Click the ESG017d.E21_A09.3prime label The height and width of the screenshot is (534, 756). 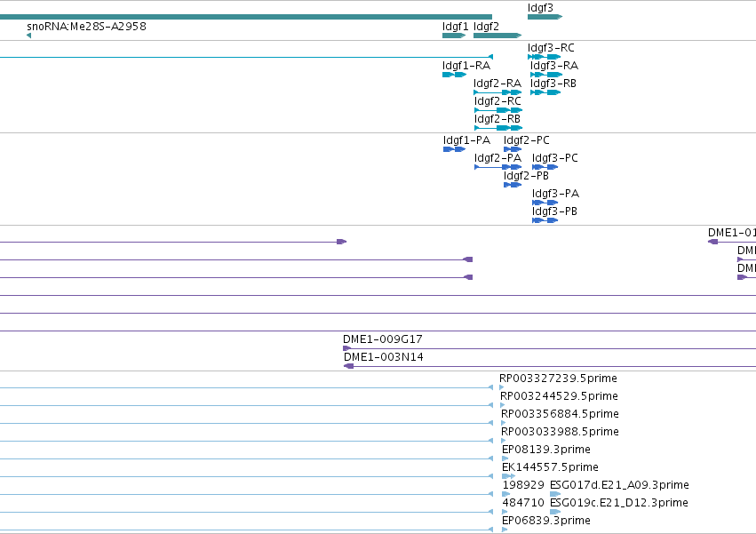coord(619,485)
